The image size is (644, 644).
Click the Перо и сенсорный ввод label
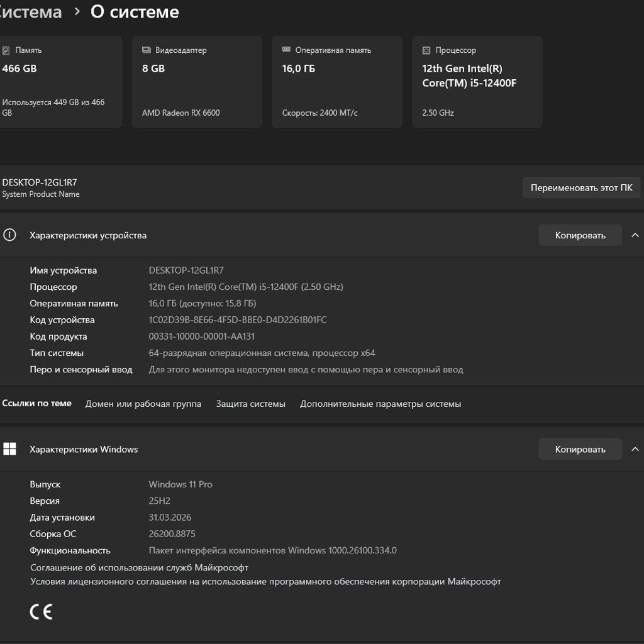tap(81, 369)
